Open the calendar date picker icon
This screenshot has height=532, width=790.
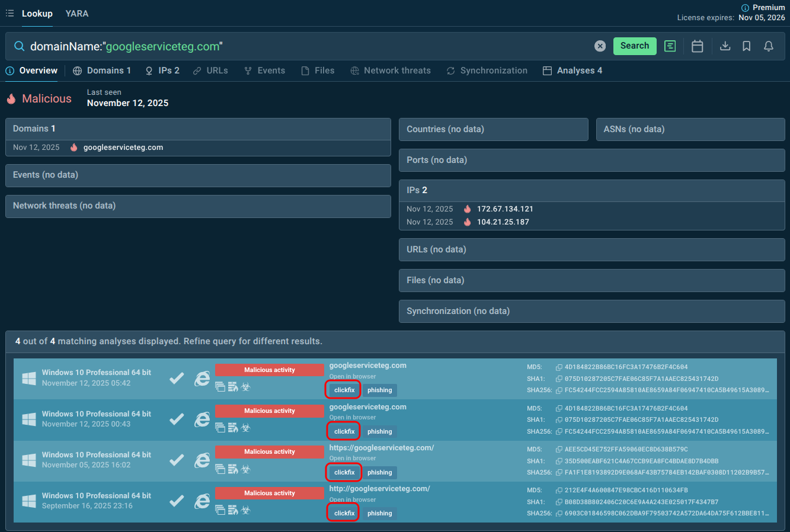point(698,46)
